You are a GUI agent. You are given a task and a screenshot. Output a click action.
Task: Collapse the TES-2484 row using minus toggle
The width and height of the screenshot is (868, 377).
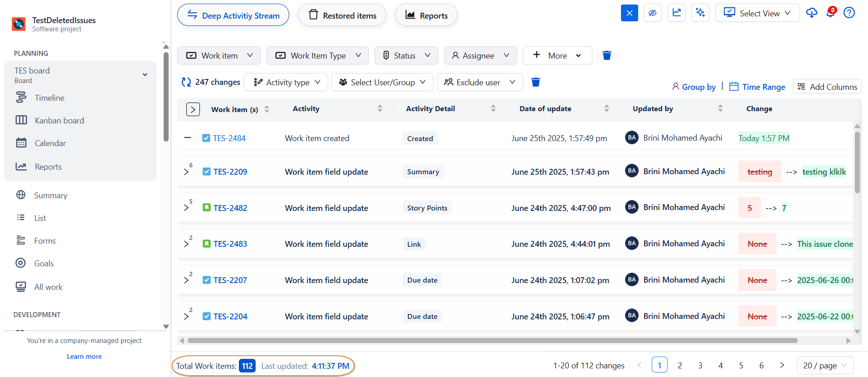[x=188, y=137]
